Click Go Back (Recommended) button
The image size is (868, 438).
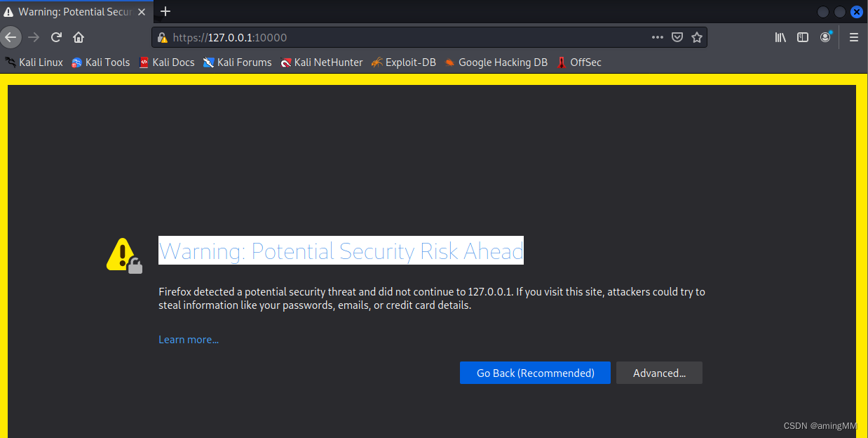pyautogui.click(x=535, y=373)
